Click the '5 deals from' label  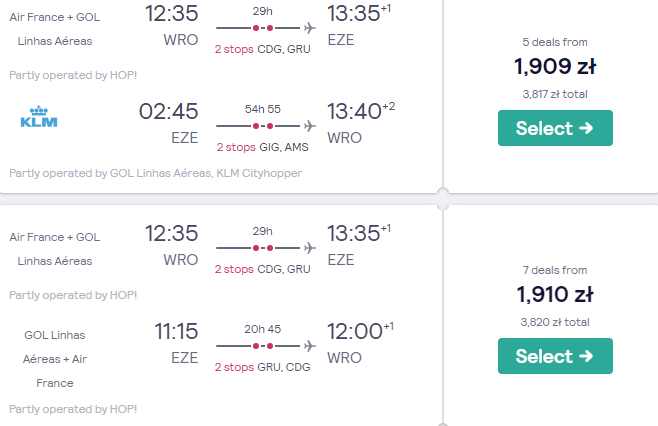point(555,42)
